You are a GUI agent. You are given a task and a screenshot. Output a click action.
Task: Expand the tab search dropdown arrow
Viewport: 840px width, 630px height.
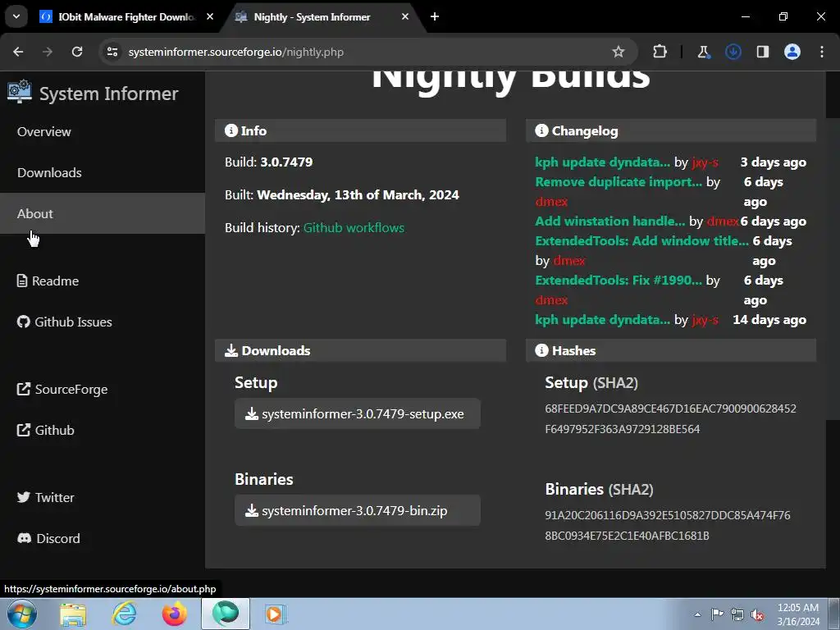pyautogui.click(x=16, y=16)
